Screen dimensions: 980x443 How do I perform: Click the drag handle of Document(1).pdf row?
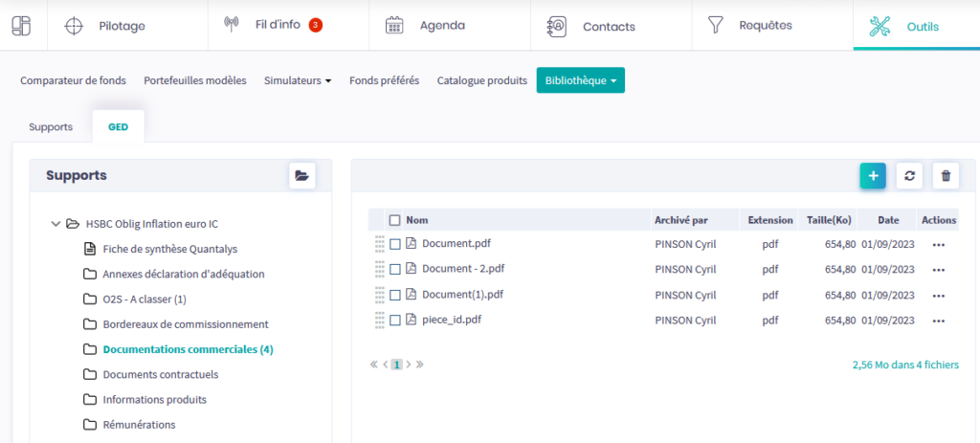click(x=379, y=295)
